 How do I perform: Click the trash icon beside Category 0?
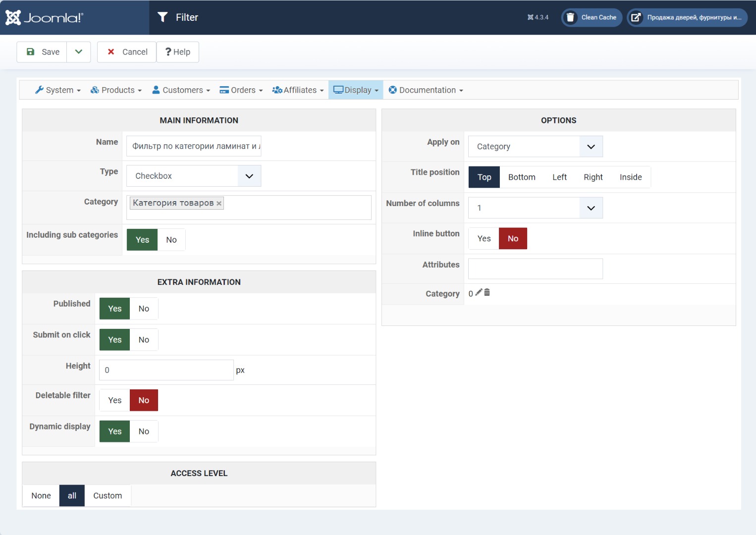[x=487, y=292]
